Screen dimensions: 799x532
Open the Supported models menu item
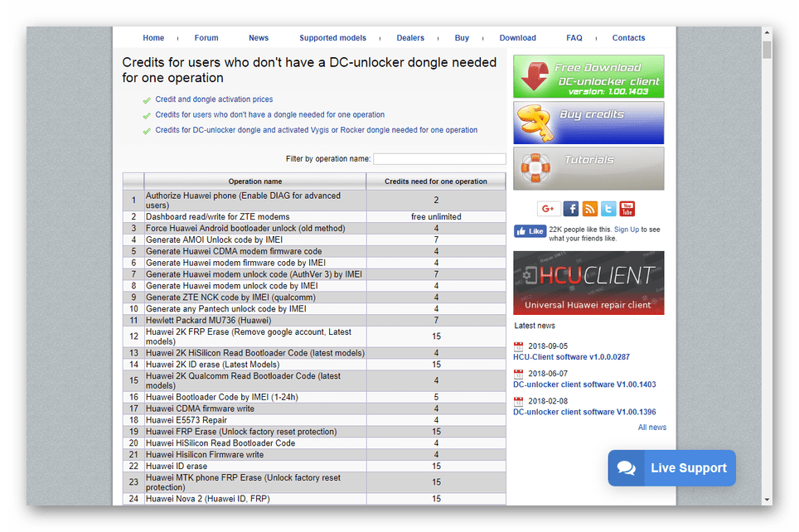point(332,38)
